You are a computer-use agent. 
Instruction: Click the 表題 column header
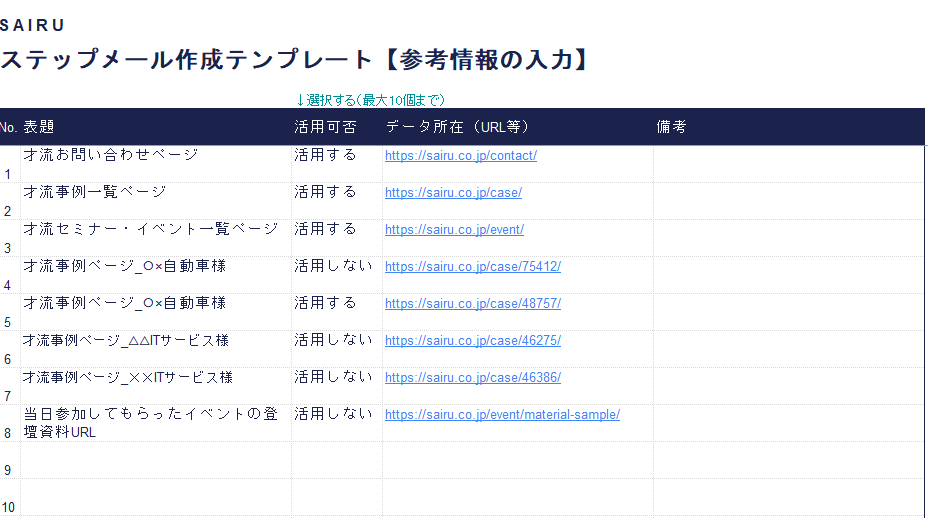click(39, 127)
